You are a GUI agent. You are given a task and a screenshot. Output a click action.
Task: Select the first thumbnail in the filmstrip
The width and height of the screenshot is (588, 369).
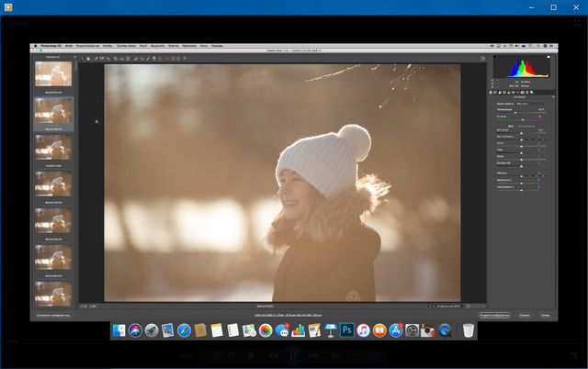53,74
